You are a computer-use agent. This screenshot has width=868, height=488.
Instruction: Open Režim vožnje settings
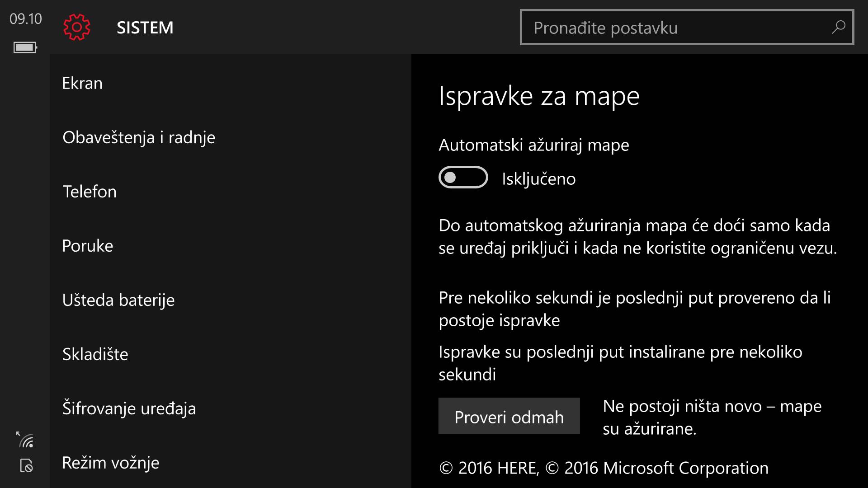pos(111,463)
